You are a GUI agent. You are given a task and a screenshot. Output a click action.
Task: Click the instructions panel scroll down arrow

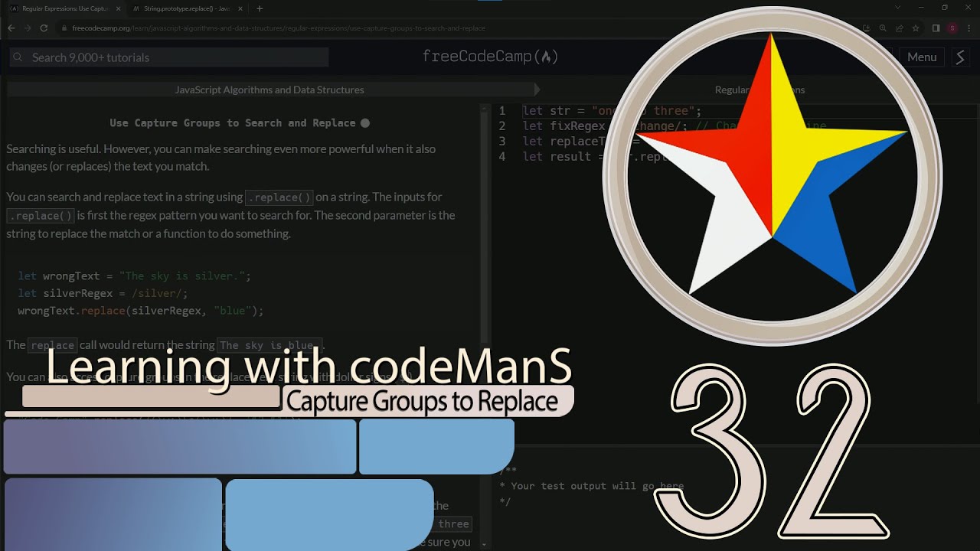click(485, 544)
